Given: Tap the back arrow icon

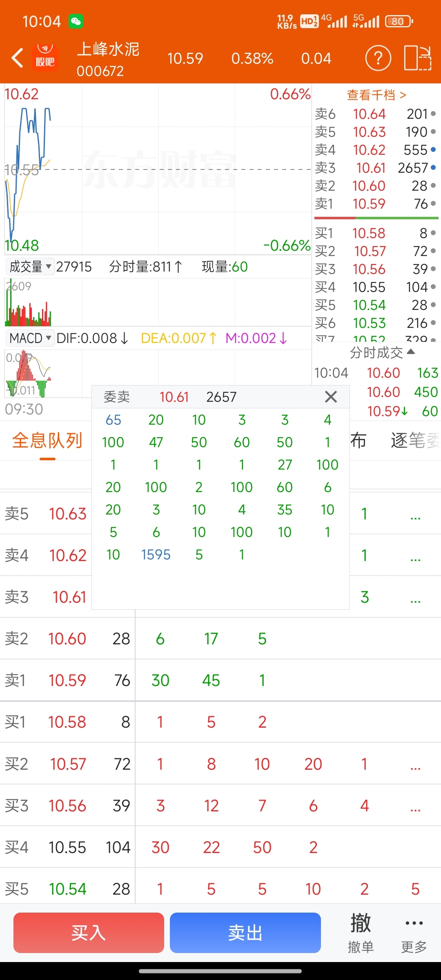Looking at the screenshot, I should click(x=17, y=58).
